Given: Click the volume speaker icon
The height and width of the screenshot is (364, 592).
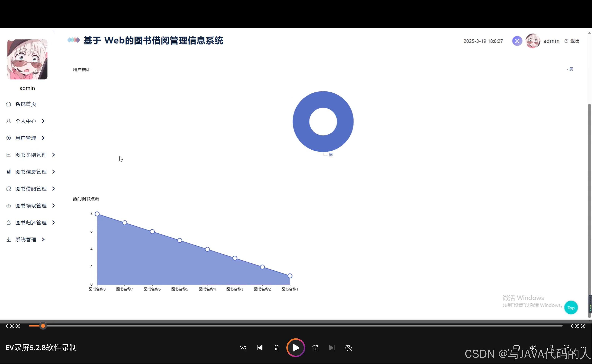Looking at the screenshot, I should [x=533, y=348].
